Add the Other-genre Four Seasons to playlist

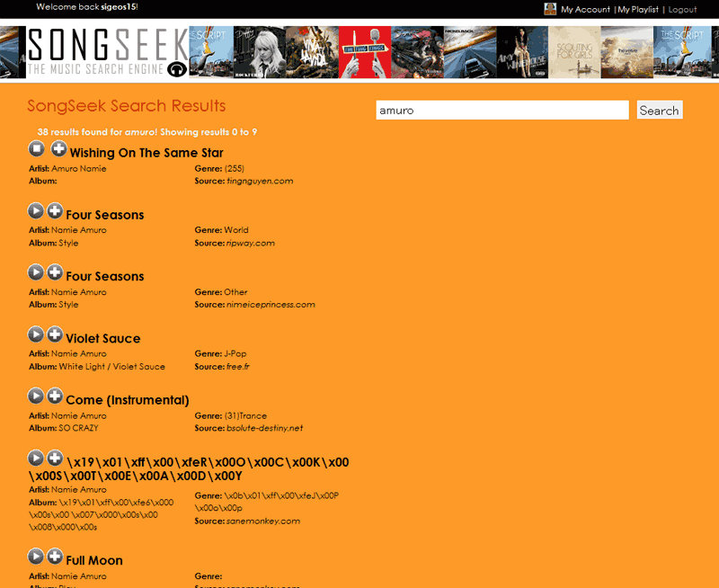(55, 272)
